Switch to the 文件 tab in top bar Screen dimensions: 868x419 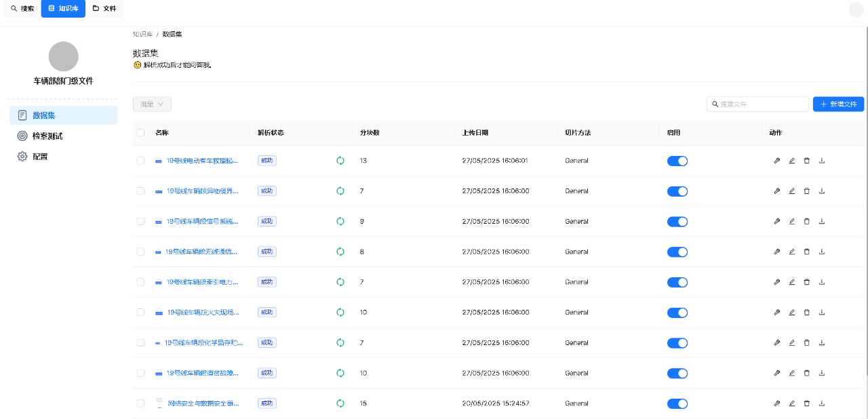[104, 9]
